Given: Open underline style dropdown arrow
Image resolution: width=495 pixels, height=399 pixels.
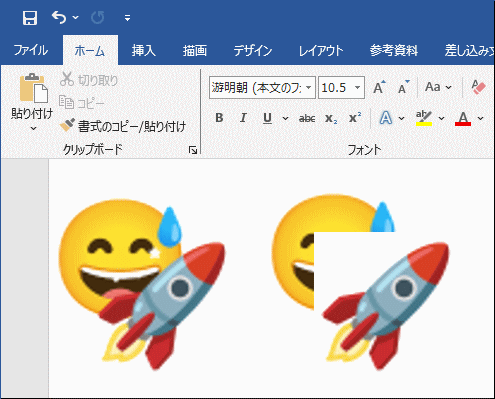Looking at the screenshot, I should (x=285, y=118).
